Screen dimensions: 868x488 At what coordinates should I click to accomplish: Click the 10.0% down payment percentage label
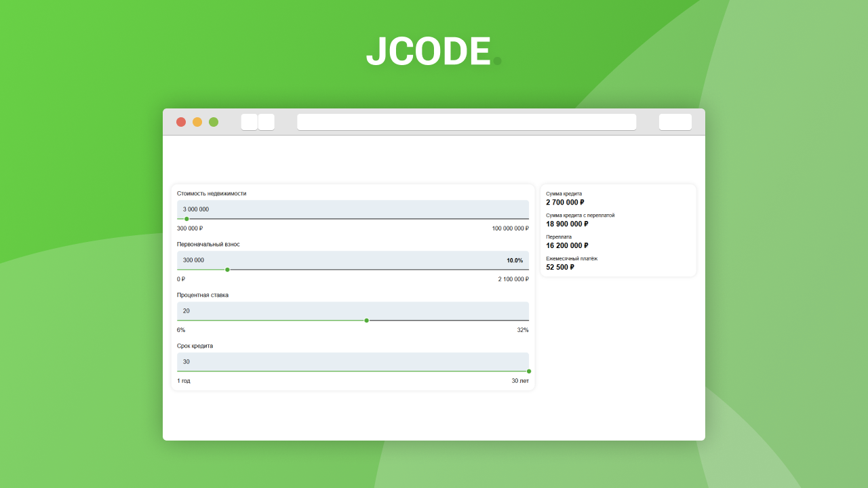(x=514, y=260)
